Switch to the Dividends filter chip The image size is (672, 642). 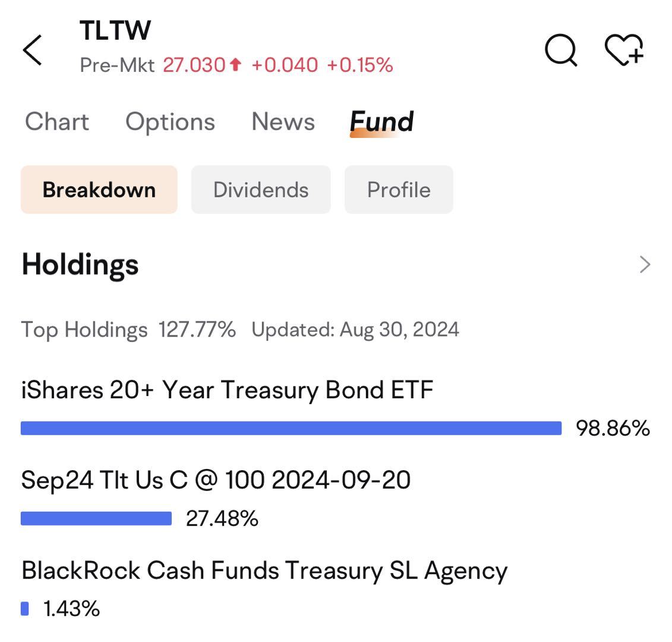pyautogui.click(x=261, y=190)
